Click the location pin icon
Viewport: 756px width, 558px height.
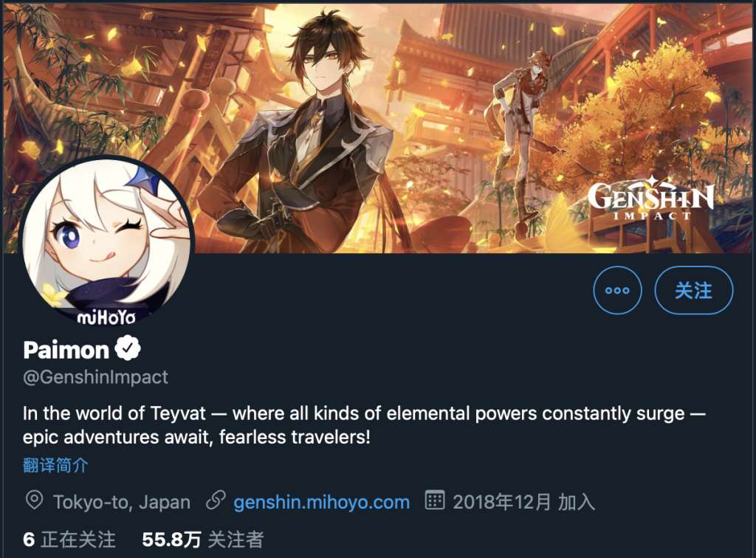(34, 500)
